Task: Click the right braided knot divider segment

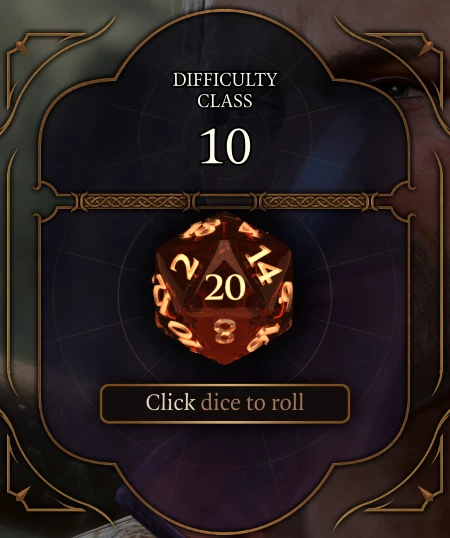Action: coord(315,201)
